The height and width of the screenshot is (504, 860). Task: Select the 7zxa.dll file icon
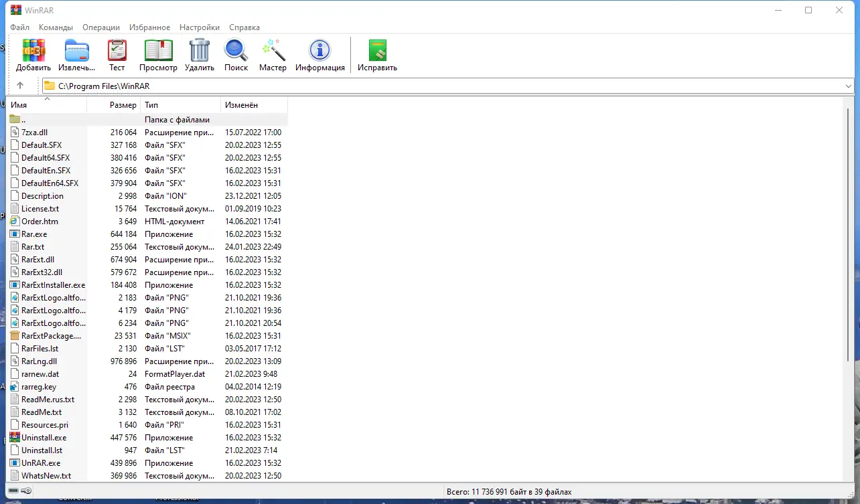coord(15,133)
